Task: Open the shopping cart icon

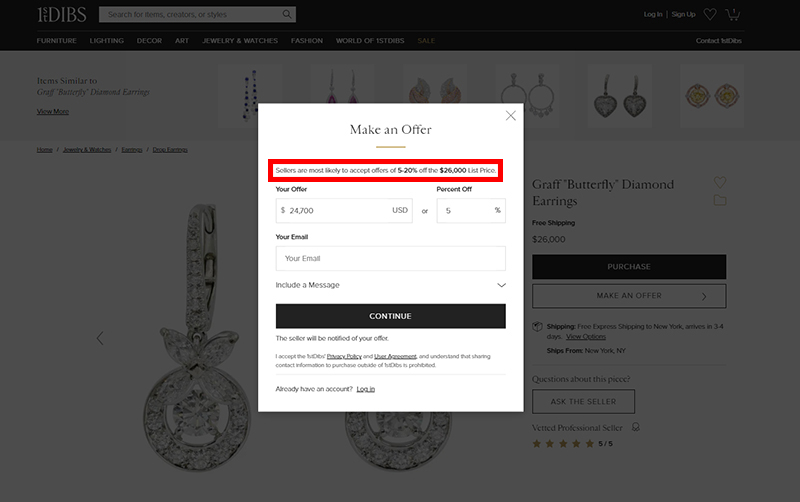Action: [x=733, y=14]
